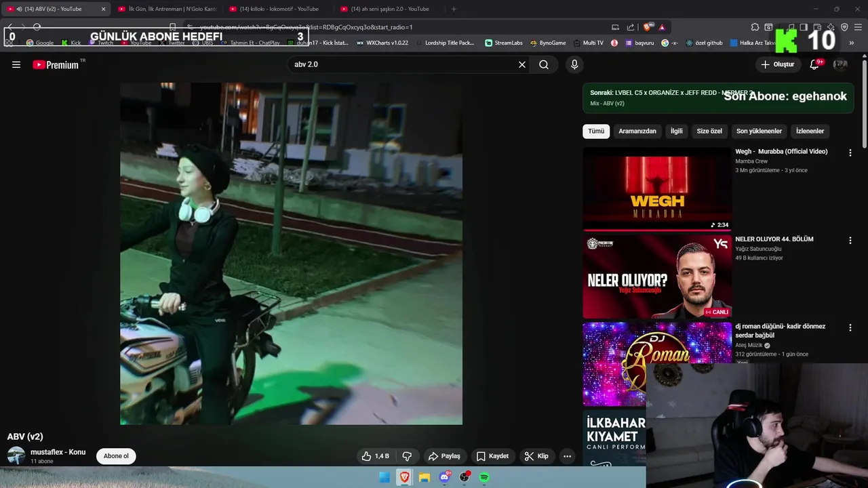Open the özel github bookmark

[705, 43]
